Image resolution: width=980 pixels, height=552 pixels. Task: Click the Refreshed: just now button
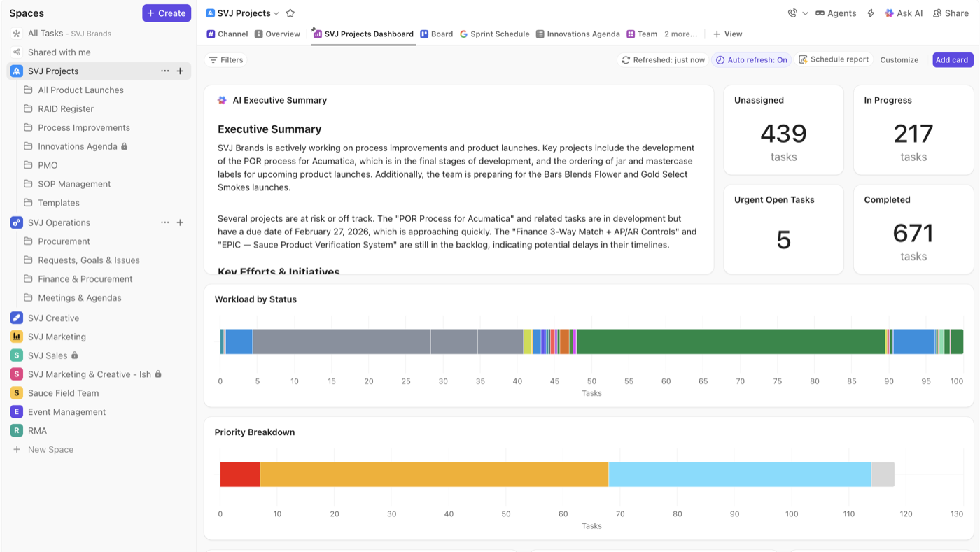663,60
